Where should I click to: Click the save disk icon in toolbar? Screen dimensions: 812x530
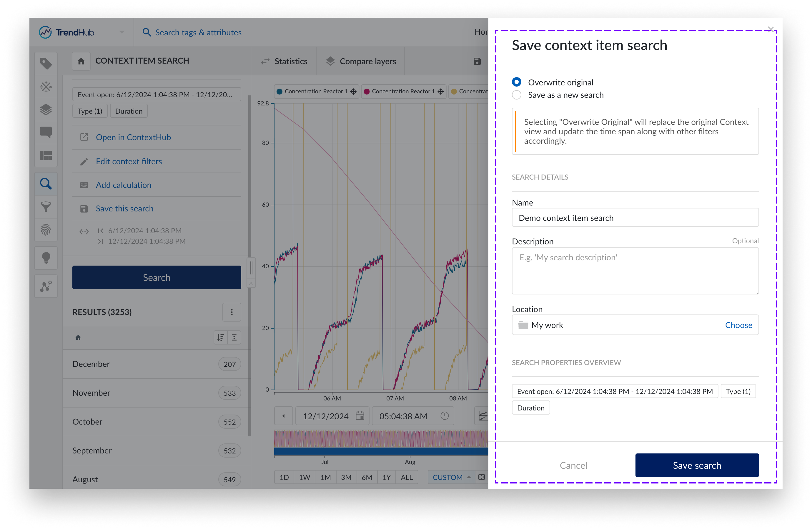(x=477, y=61)
